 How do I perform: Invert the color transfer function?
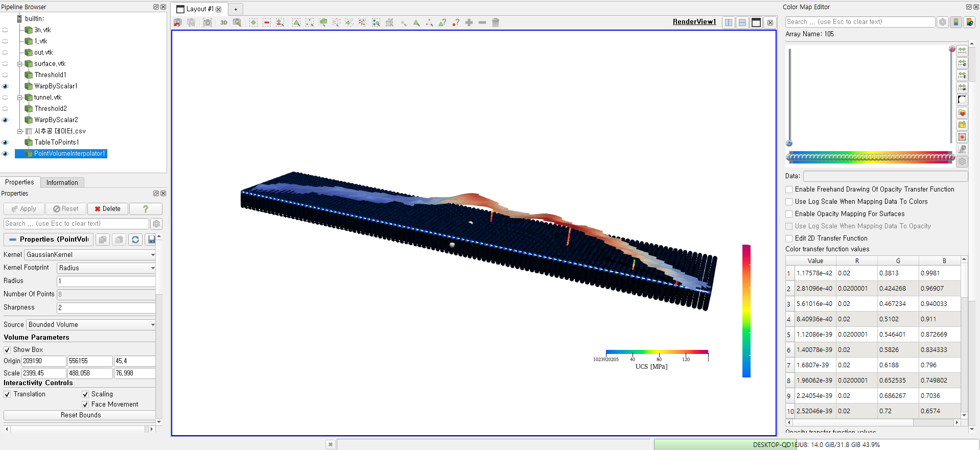tap(962, 100)
